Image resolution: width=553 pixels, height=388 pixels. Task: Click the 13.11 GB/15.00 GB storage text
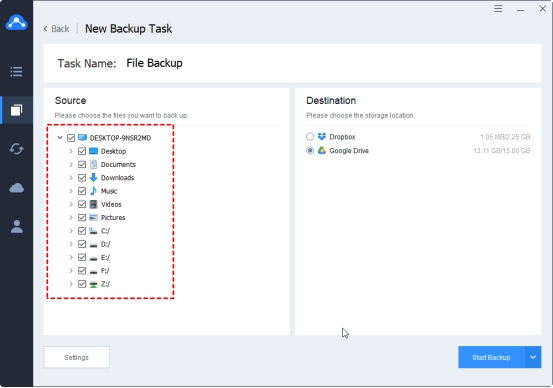502,151
